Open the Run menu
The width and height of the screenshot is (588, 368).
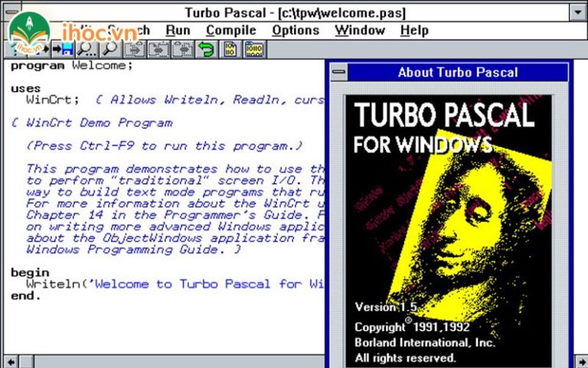tap(178, 31)
